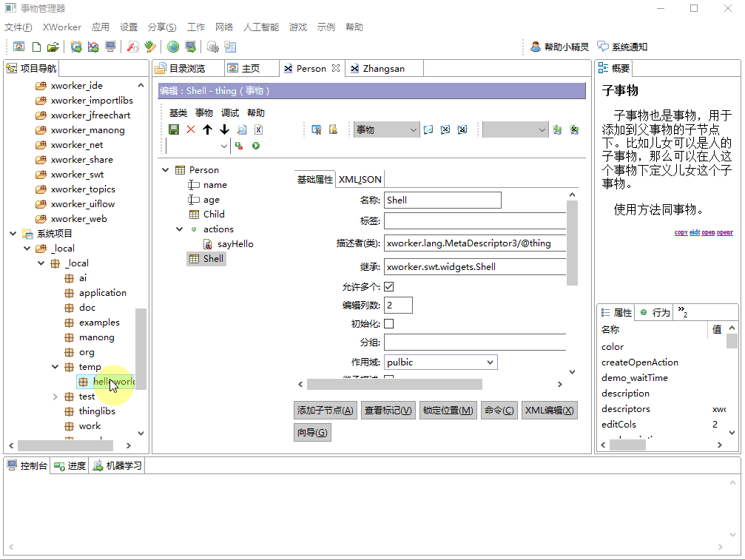Click the 添加子节点(A) button

coord(326,410)
